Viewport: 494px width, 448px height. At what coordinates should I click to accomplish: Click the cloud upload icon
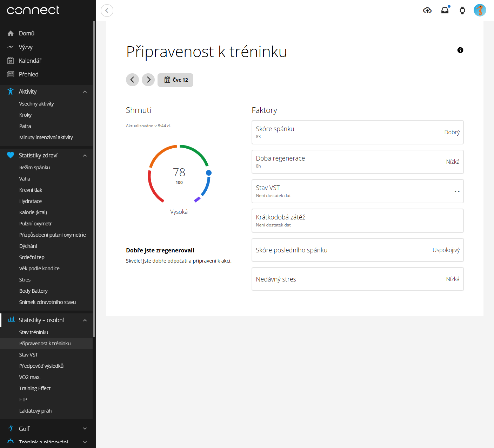point(427,11)
